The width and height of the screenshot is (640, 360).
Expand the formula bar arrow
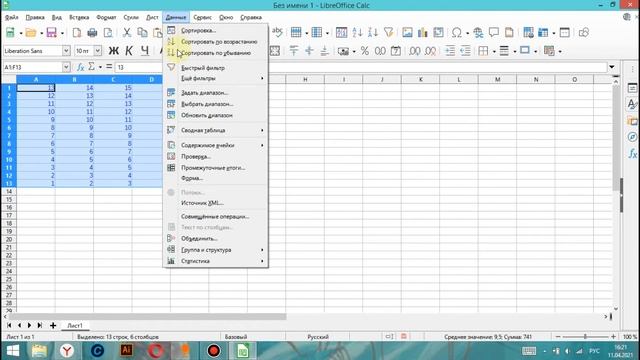[x=611, y=67]
